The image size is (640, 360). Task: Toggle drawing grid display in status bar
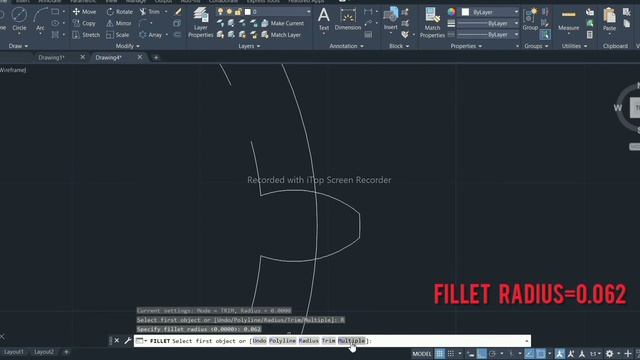439,353
